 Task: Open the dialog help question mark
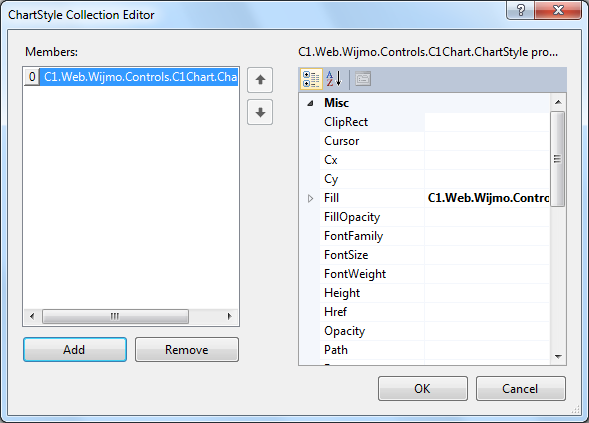pos(520,10)
